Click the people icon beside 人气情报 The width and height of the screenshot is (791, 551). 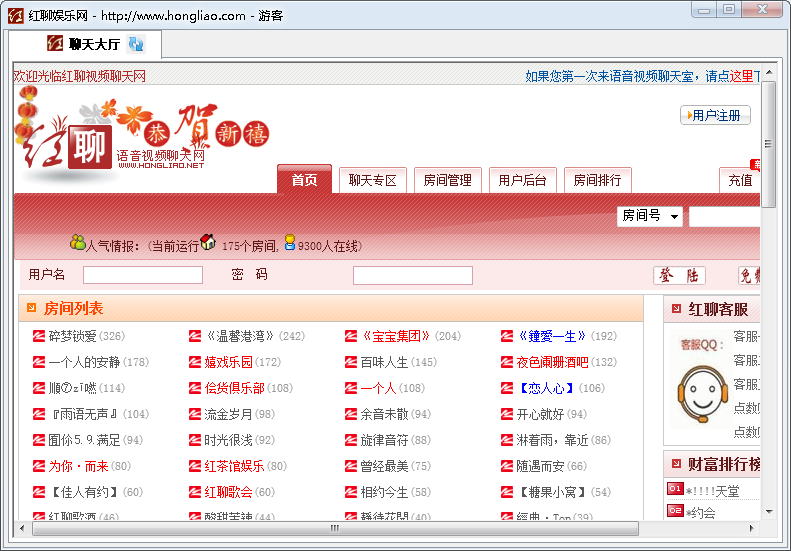coord(77,243)
